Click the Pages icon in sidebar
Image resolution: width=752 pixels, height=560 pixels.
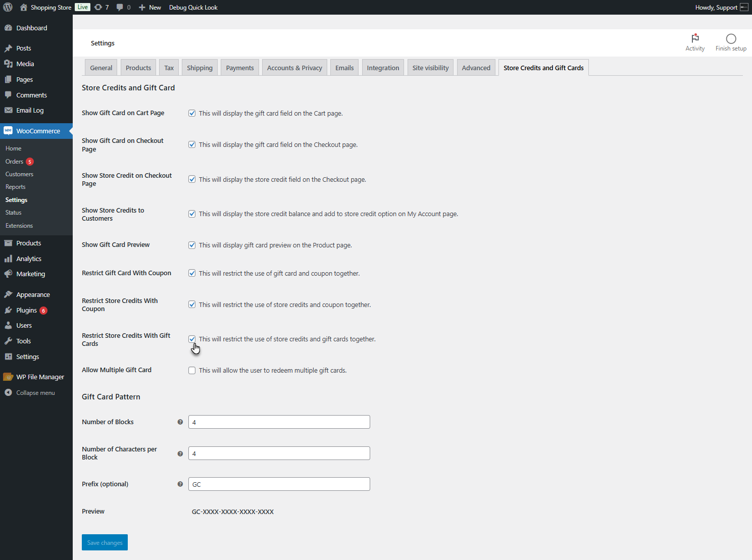(x=8, y=79)
